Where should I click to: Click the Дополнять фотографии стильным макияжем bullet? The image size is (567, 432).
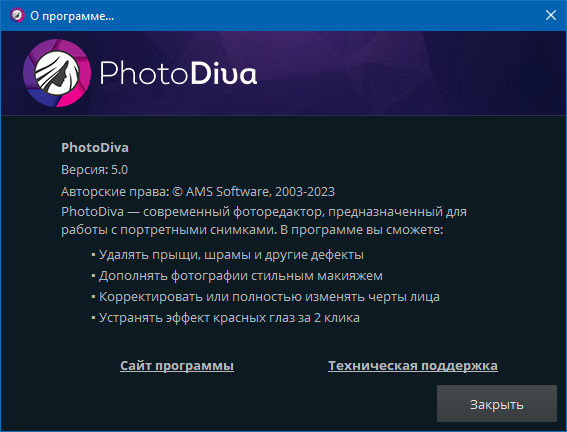(237, 276)
